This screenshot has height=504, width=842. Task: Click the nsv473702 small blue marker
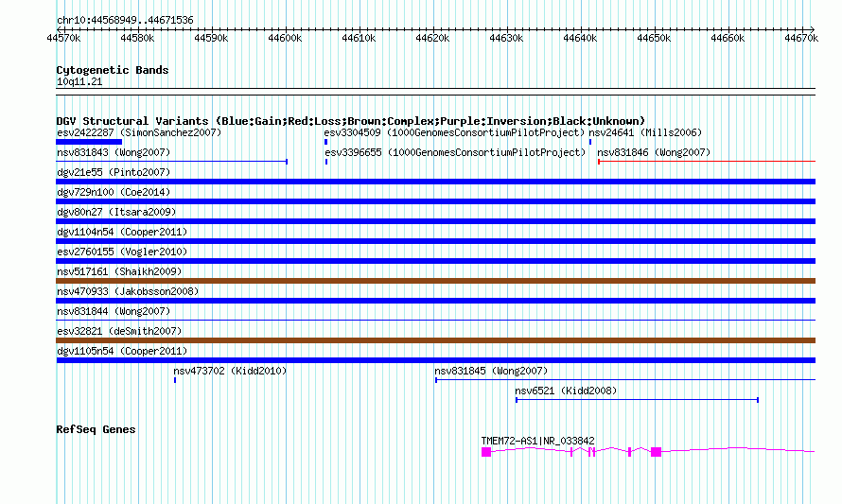pyautogui.click(x=175, y=380)
